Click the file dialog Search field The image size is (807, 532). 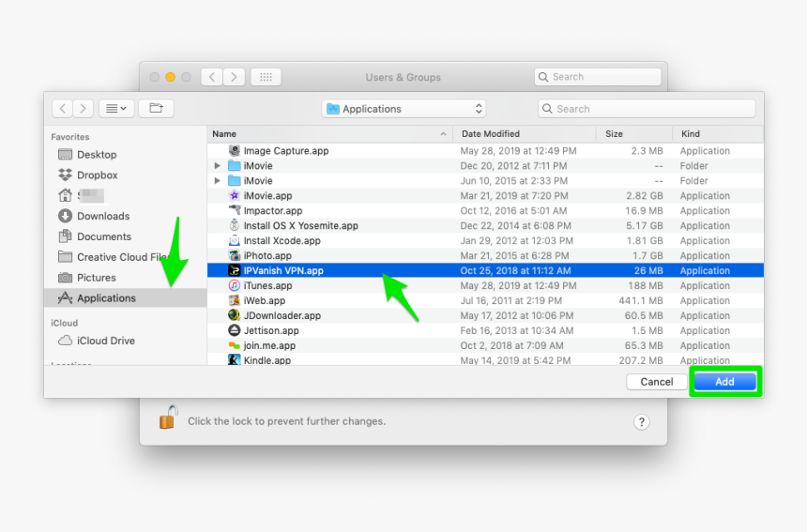[647, 109]
